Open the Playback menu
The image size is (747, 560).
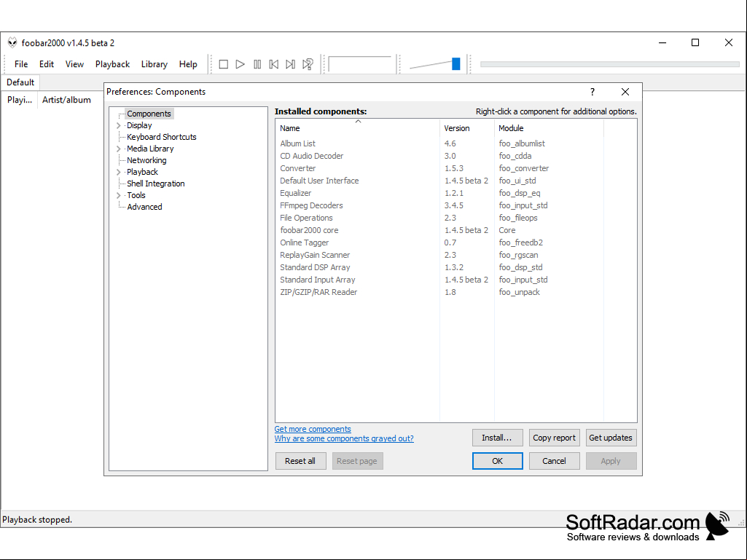(x=112, y=64)
